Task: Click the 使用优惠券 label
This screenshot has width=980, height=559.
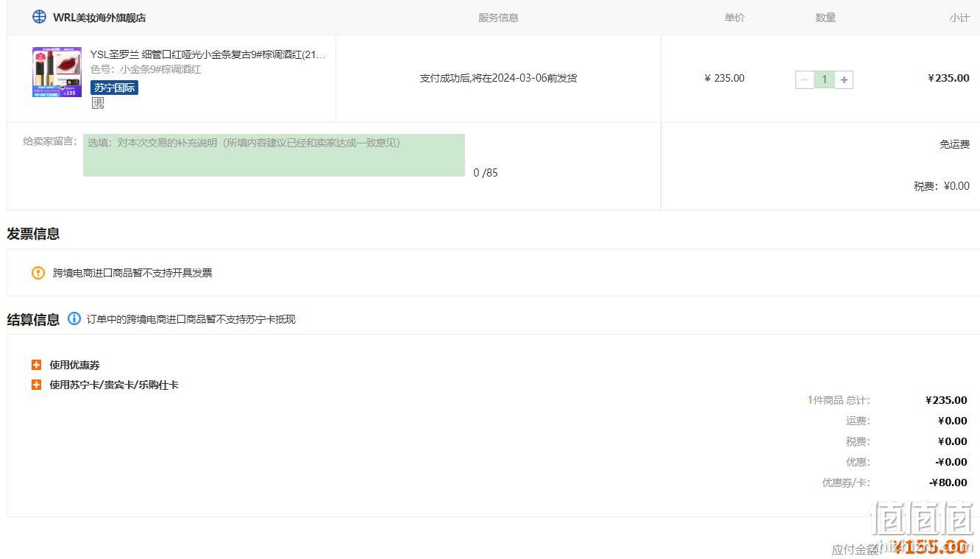Action: (74, 365)
